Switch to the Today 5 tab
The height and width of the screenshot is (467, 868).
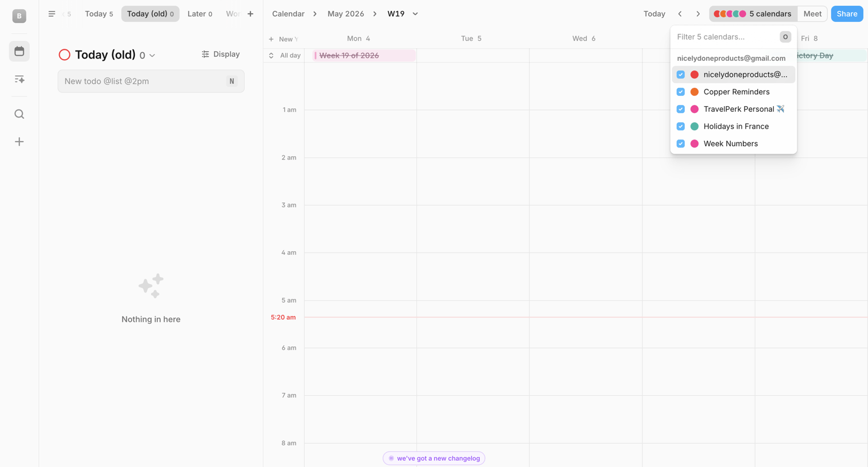coord(99,14)
